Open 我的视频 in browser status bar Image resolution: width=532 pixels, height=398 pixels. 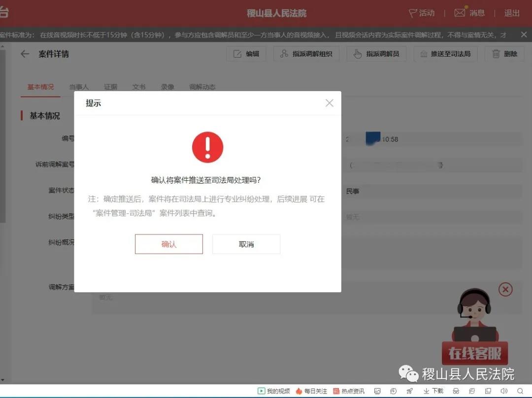(274, 391)
